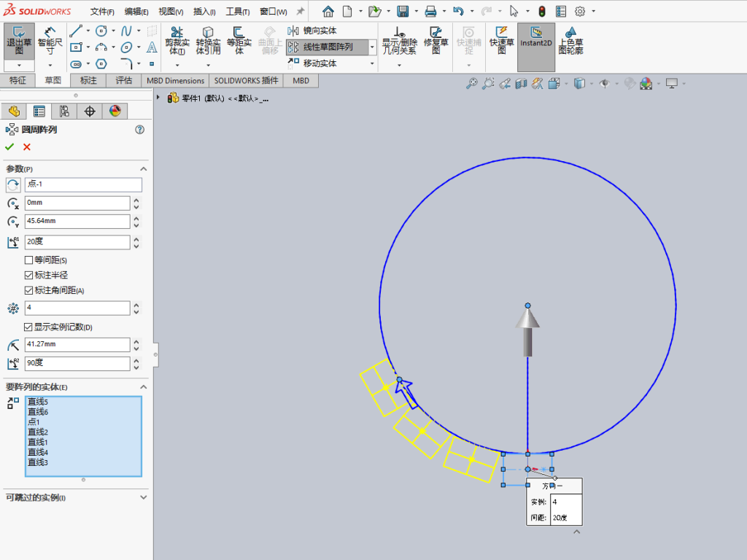Viewport: 747px width, 560px height.
Task: Click the Home icon in the top toolbar
Action: click(328, 11)
